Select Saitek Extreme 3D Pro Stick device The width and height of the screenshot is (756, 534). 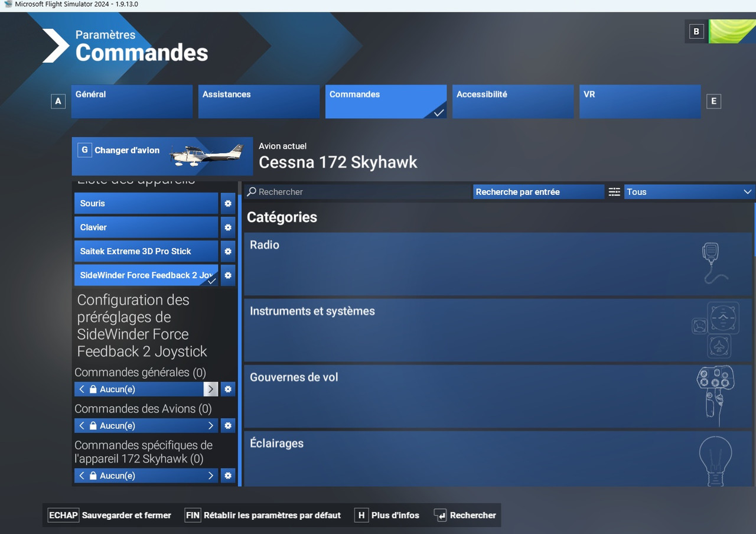146,251
